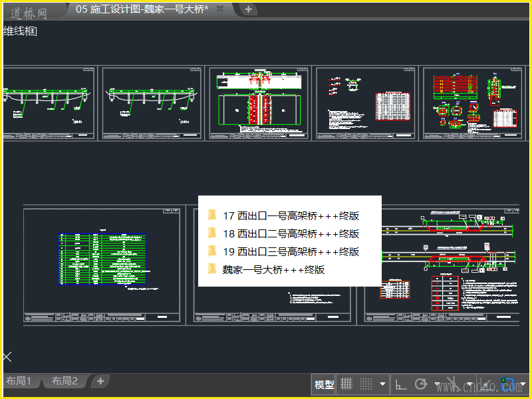
Task: Open snap mode dropdown arrow
Action: tap(382, 384)
